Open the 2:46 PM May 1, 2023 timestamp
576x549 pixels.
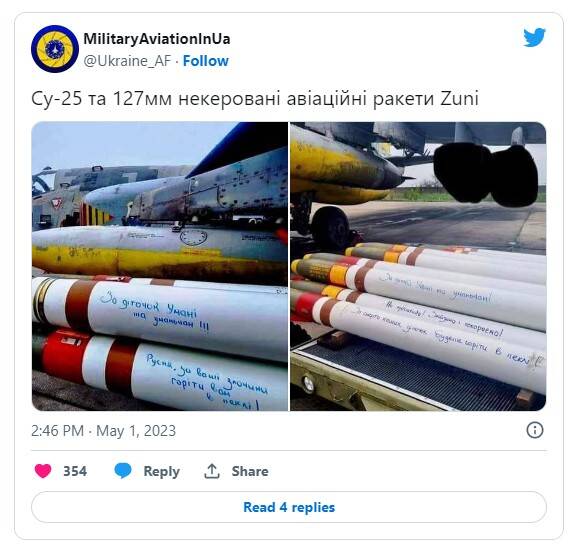point(104,431)
